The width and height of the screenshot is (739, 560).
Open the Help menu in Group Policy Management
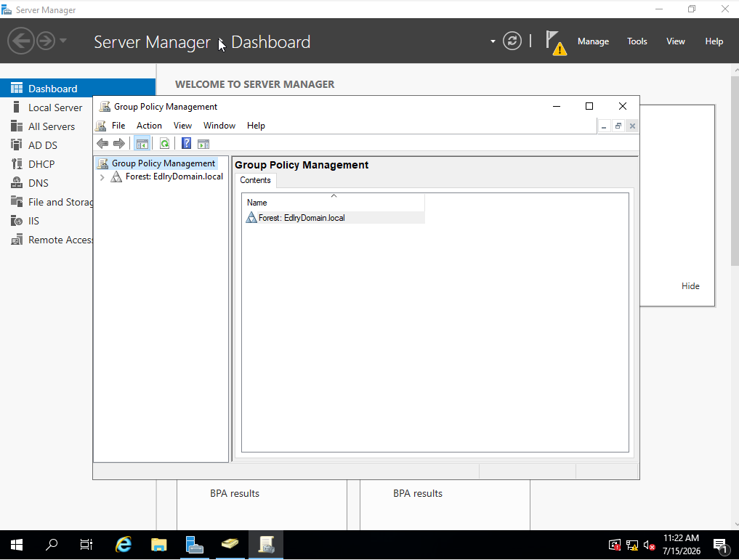click(x=256, y=126)
